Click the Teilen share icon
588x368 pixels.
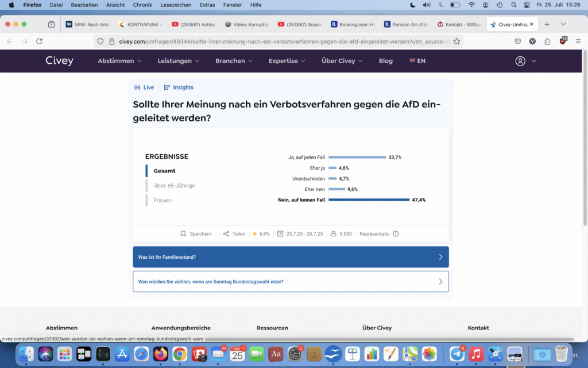[x=226, y=234]
